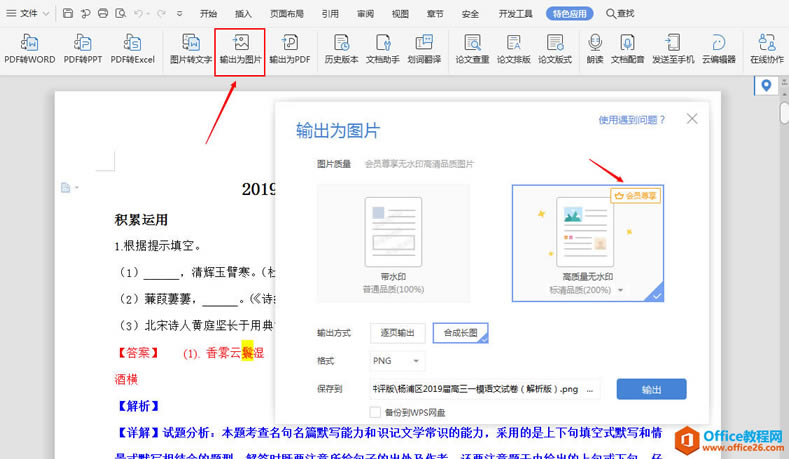Click the 输出为PDF toolbar icon
This screenshot has height=459, width=789.
290,49
